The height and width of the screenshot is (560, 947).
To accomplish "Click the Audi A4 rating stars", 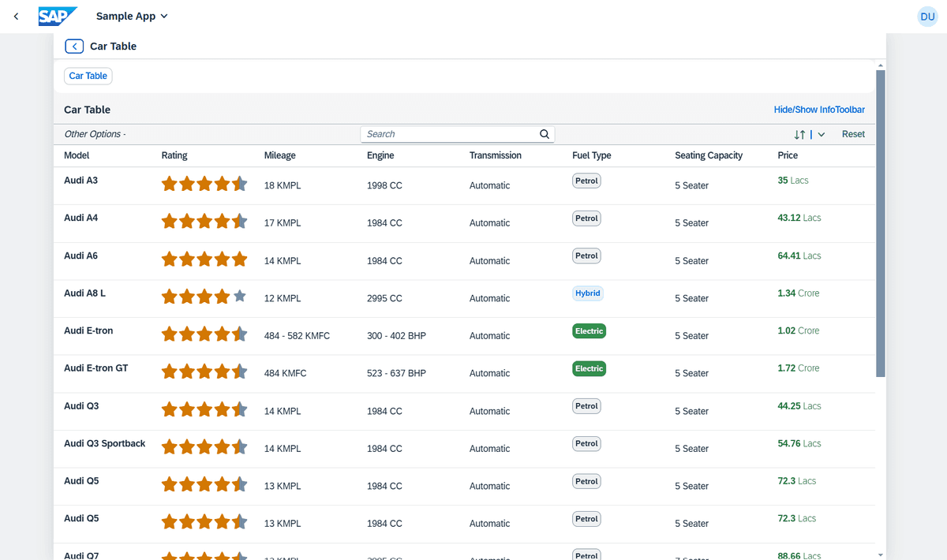I will (x=204, y=222).
